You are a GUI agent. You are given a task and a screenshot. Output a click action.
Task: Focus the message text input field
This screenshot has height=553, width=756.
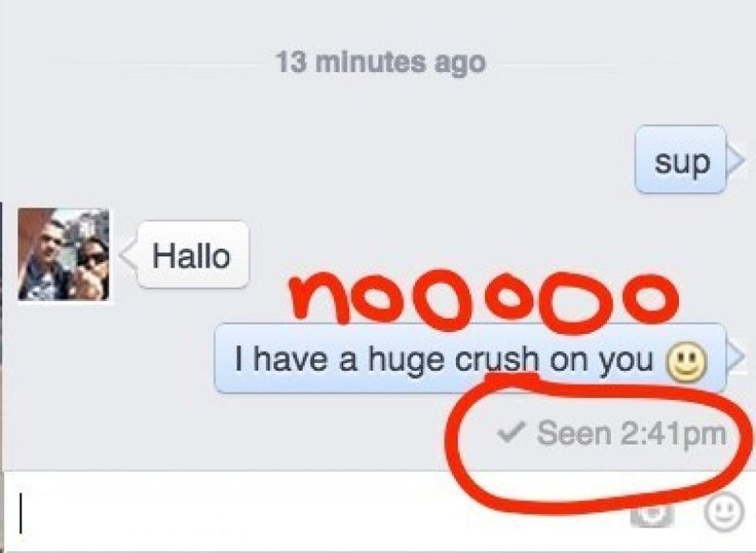pyautogui.click(x=313, y=512)
